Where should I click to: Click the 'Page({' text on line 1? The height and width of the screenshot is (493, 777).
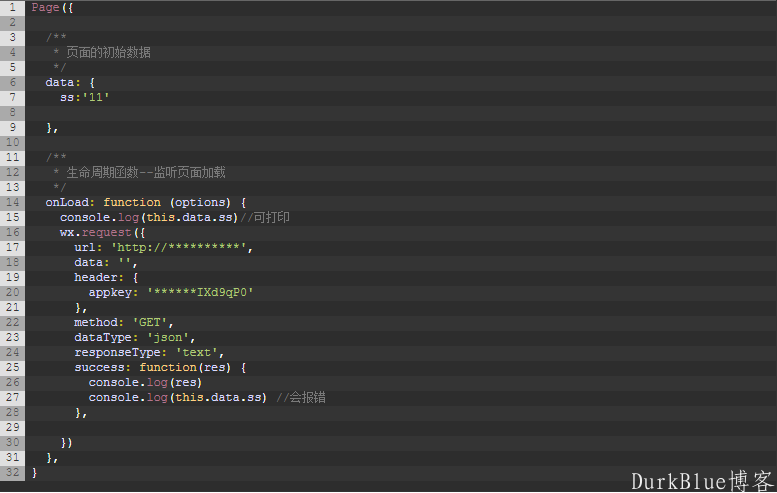pyautogui.click(x=52, y=7)
